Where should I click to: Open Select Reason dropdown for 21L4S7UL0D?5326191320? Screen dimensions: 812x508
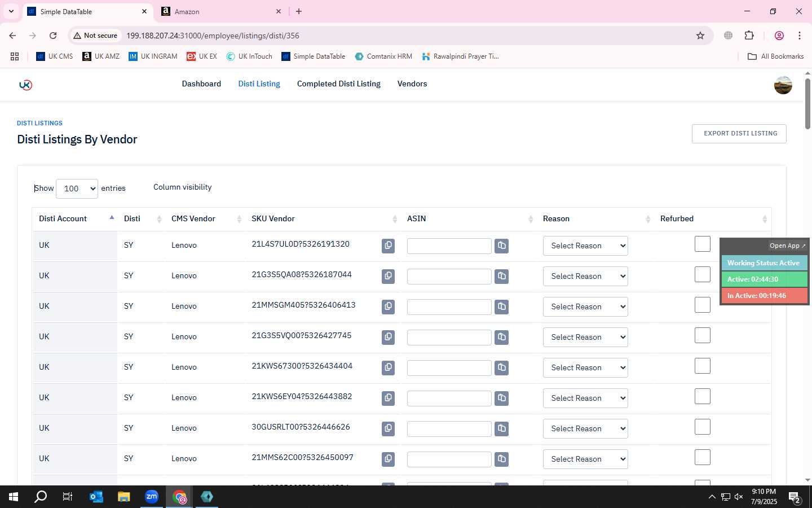[585, 246]
